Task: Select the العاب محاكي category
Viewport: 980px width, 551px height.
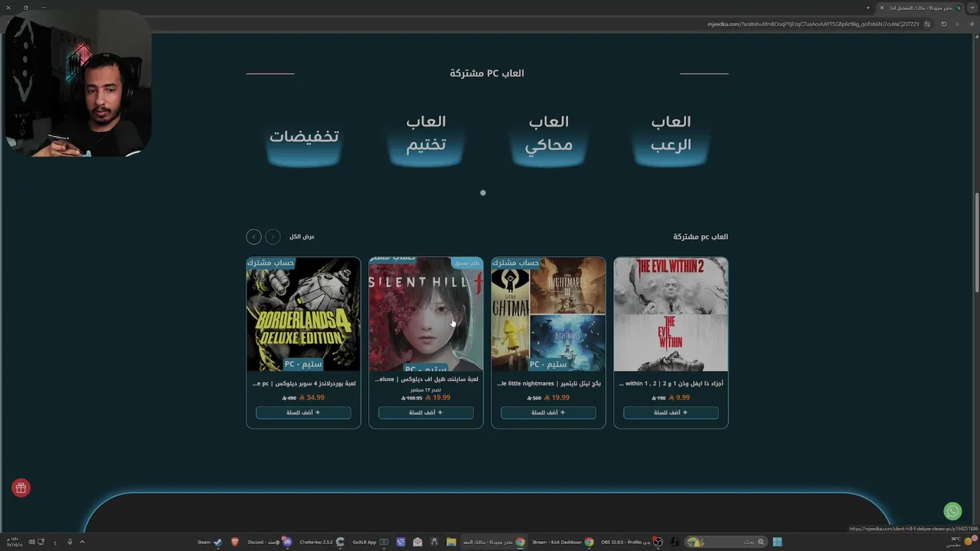Action: 548,134
